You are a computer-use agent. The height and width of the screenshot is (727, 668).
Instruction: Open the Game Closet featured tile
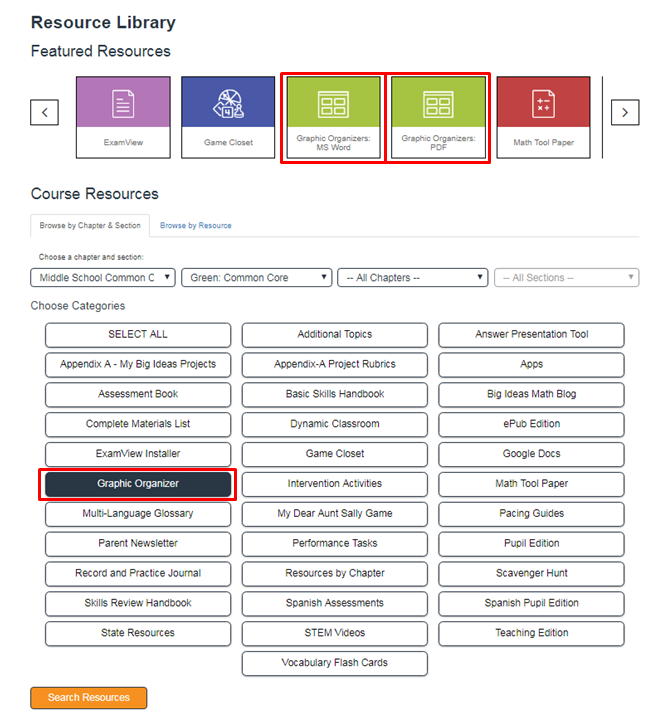(228, 117)
